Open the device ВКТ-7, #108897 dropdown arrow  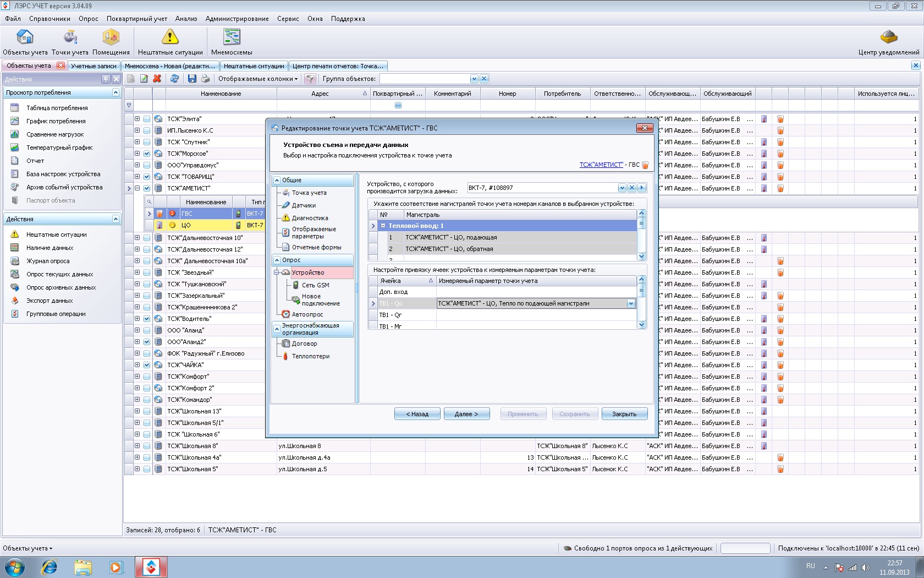622,188
